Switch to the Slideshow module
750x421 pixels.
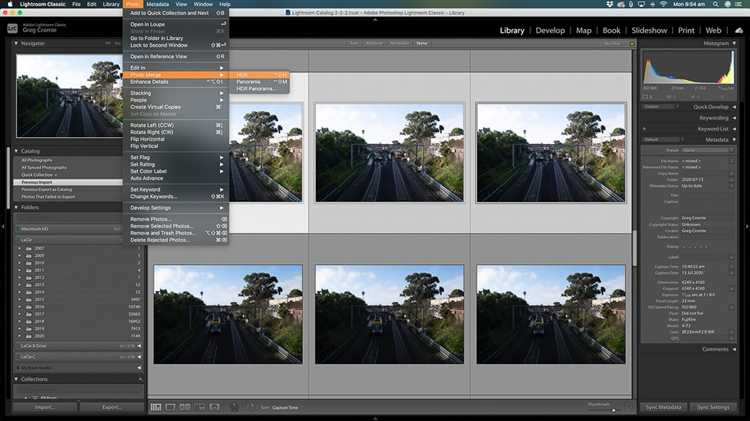click(649, 30)
